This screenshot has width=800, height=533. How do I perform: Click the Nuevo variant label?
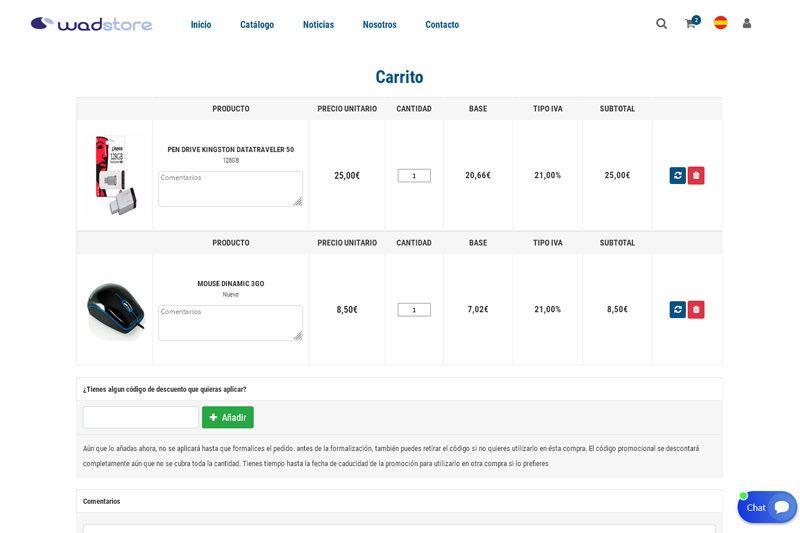pyautogui.click(x=231, y=294)
